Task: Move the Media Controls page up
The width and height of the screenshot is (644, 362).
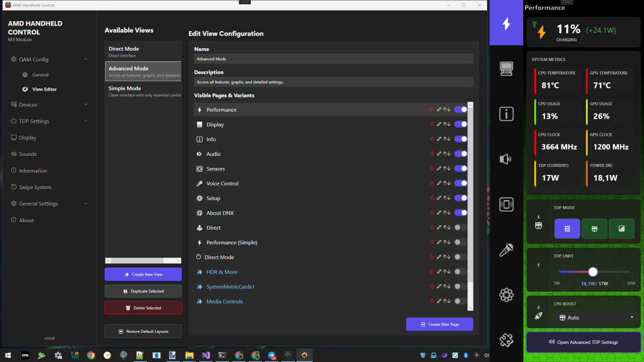Action: coord(444,301)
